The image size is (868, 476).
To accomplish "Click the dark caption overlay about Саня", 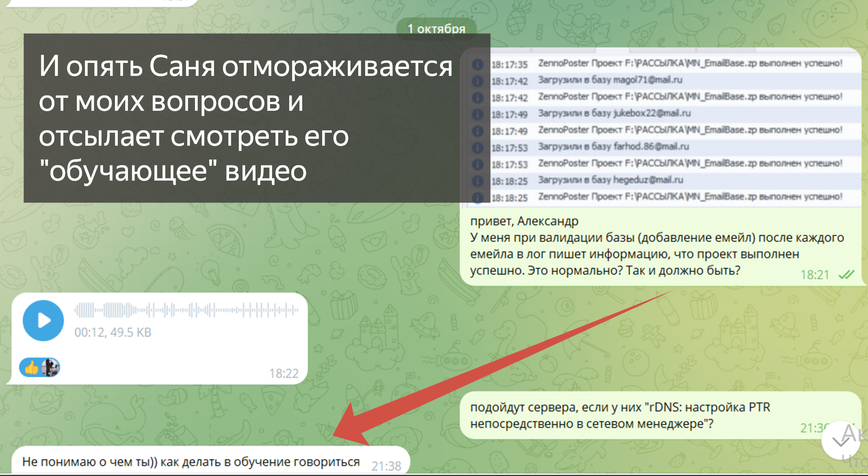I will coord(244,118).
